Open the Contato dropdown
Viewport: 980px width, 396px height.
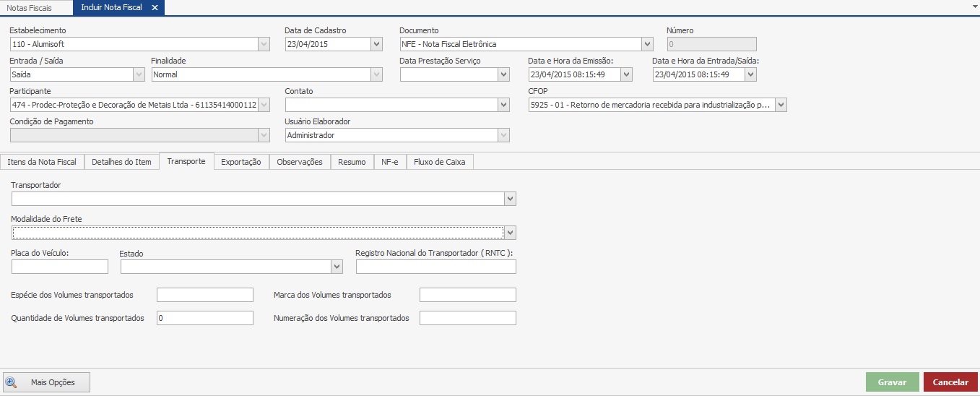click(x=503, y=105)
